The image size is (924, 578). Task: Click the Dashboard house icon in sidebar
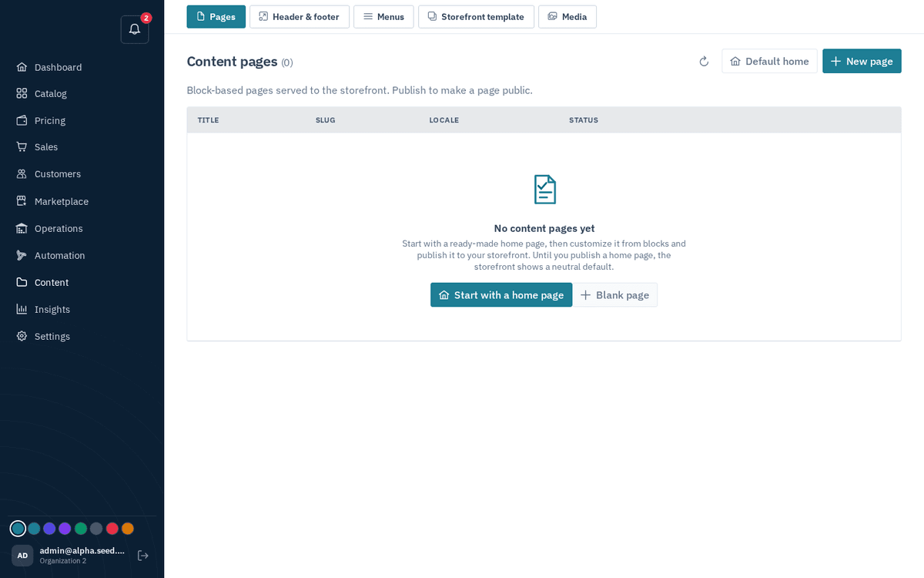pos(22,67)
